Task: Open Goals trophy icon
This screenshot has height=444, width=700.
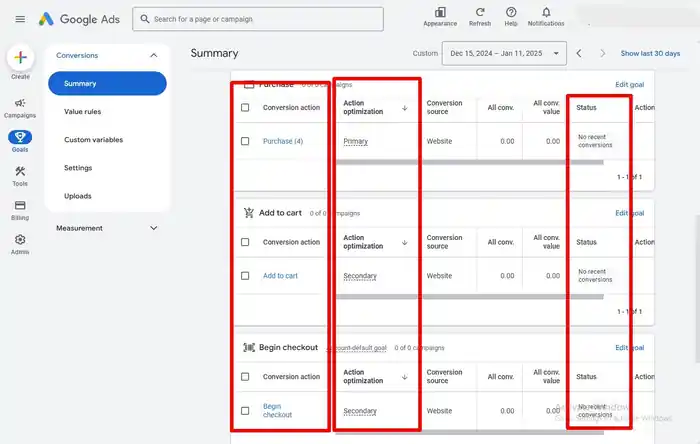Action: pos(20,137)
